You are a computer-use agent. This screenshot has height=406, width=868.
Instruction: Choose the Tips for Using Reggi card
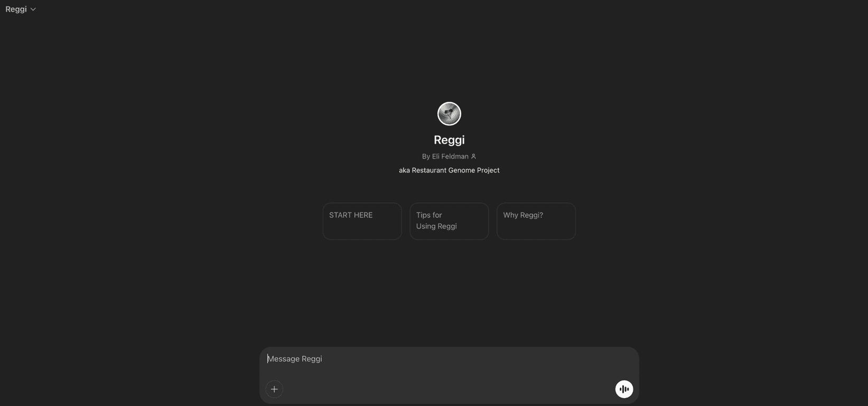[x=449, y=221]
